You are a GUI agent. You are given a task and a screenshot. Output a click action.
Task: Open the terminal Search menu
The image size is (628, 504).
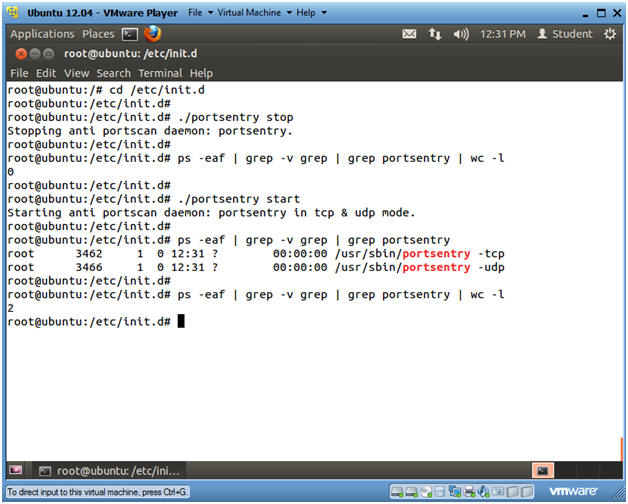pyautogui.click(x=114, y=73)
